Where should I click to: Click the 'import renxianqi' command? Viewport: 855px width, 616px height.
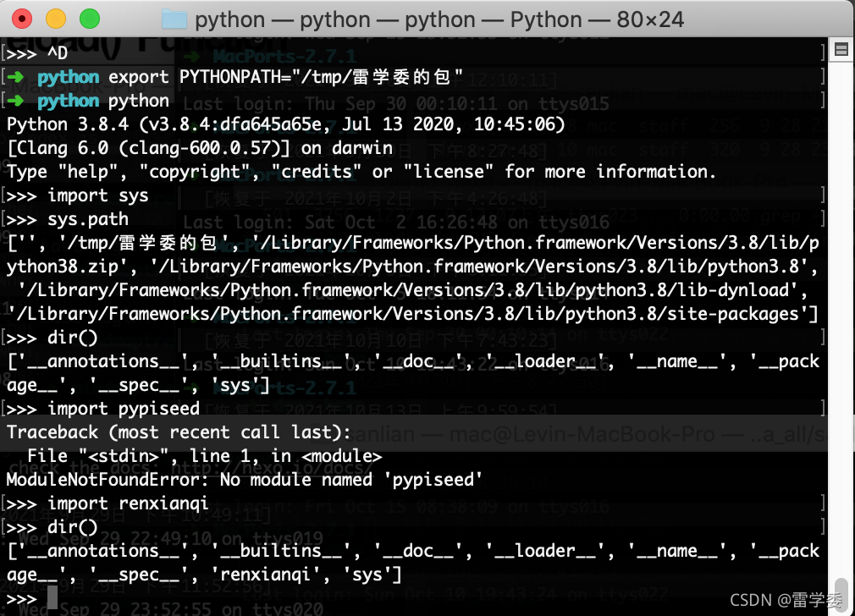128,503
